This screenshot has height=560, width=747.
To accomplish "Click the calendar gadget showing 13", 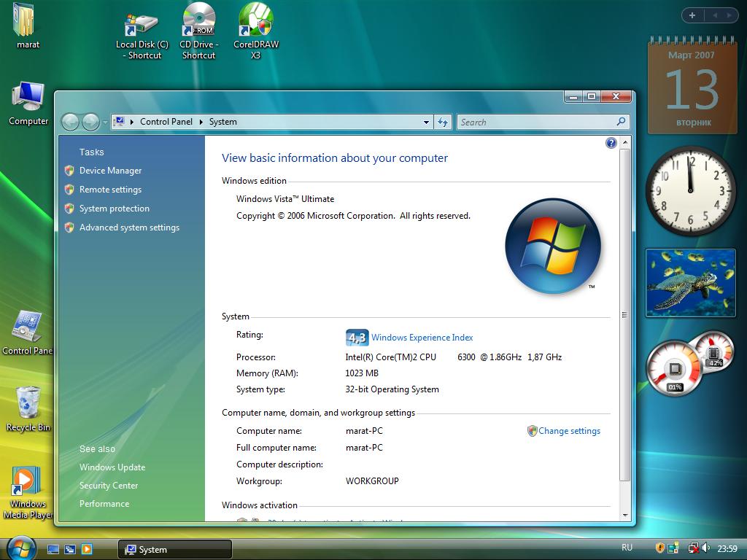I will pyautogui.click(x=692, y=86).
